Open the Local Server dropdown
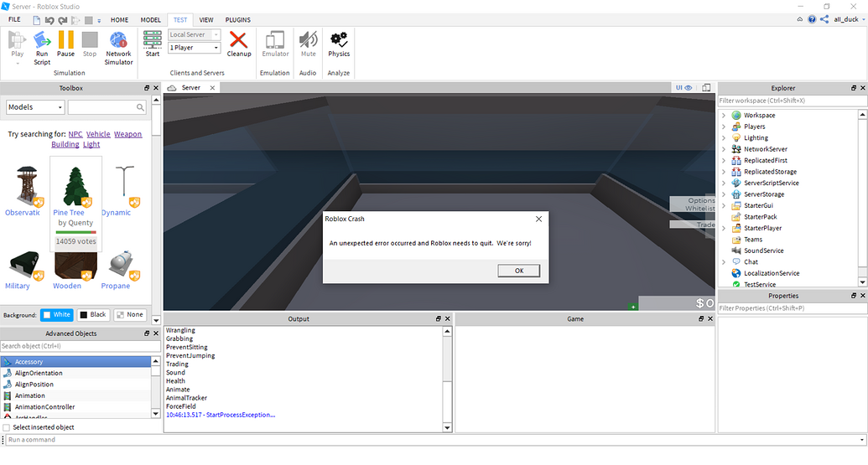The height and width of the screenshot is (465, 868). tap(195, 34)
